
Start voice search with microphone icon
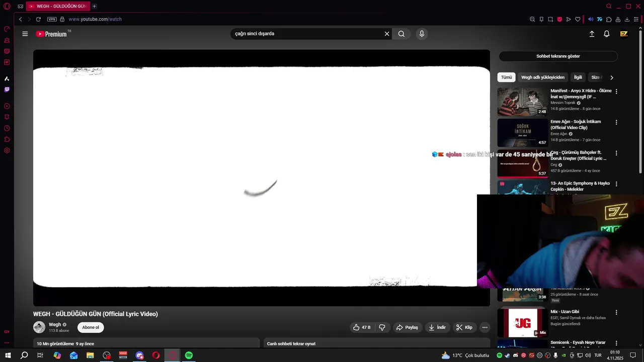tap(422, 34)
